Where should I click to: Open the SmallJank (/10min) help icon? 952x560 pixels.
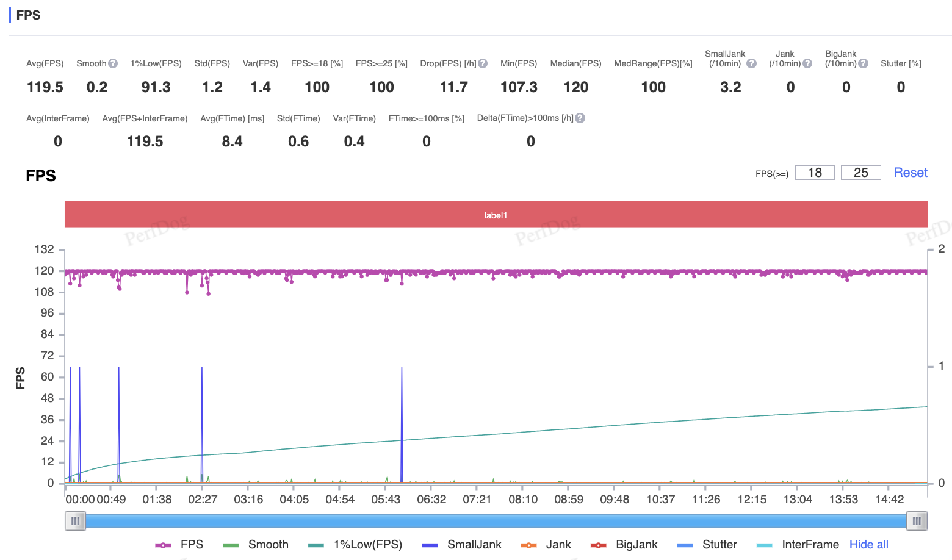[752, 63]
